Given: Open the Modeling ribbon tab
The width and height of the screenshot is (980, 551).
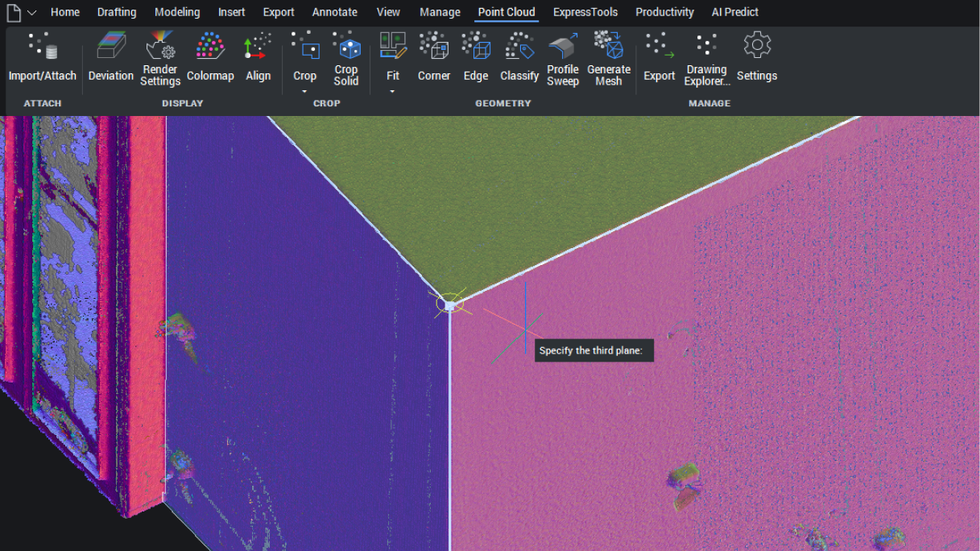Looking at the screenshot, I should [177, 12].
